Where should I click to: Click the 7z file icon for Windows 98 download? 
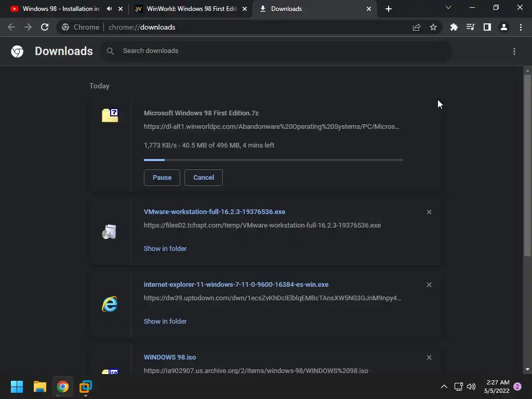110,115
